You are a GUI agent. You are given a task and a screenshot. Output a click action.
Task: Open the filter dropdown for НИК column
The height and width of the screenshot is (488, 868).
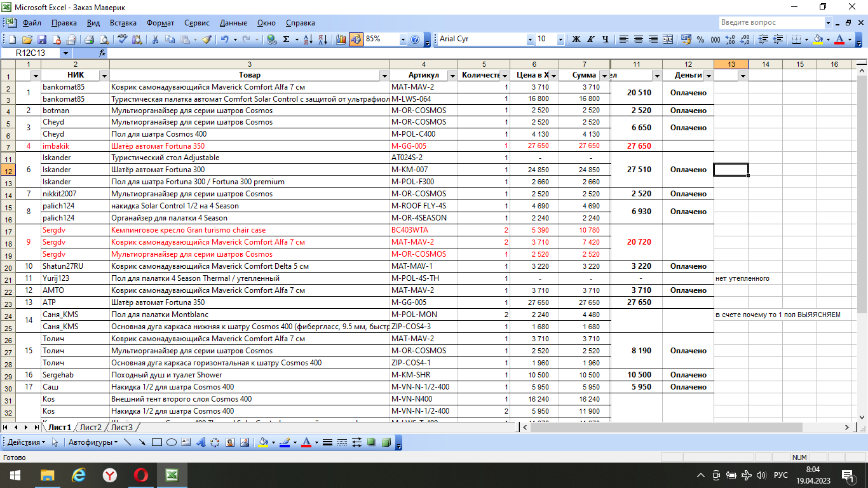(x=104, y=76)
